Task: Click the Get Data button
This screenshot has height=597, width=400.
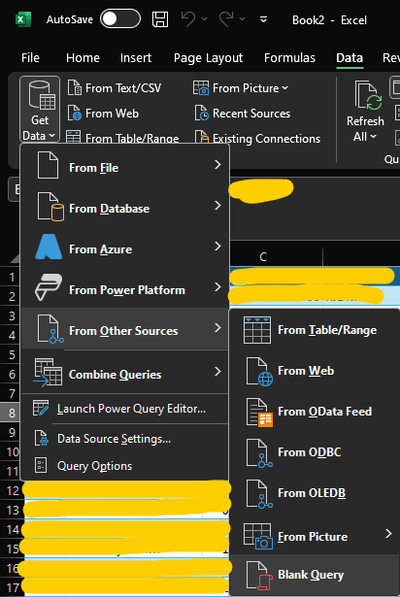Action: point(40,109)
